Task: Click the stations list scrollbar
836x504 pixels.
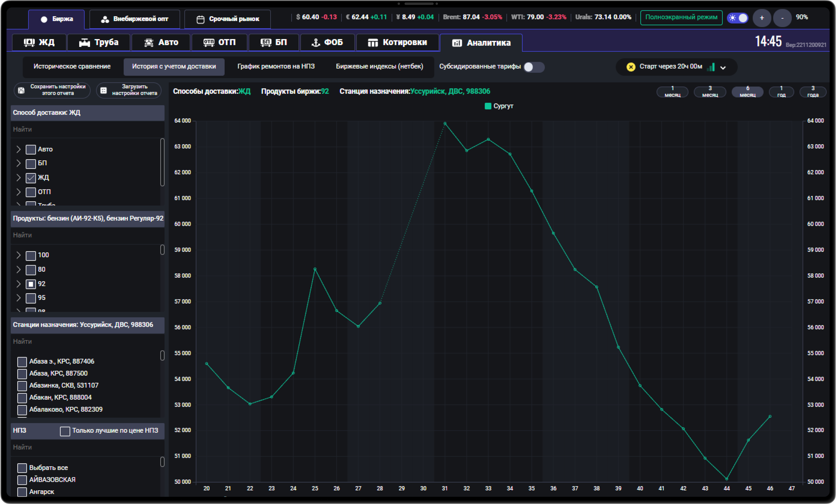Action: [x=162, y=356]
